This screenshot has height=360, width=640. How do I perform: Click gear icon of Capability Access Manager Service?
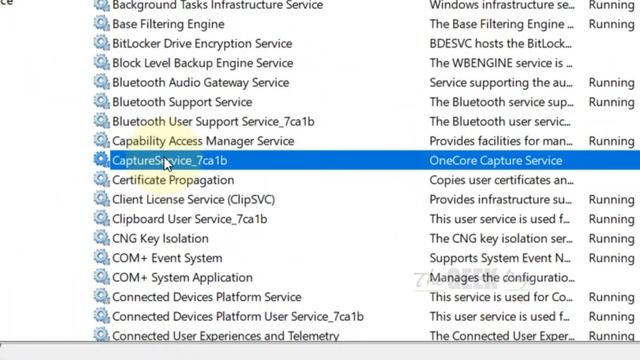tap(102, 141)
